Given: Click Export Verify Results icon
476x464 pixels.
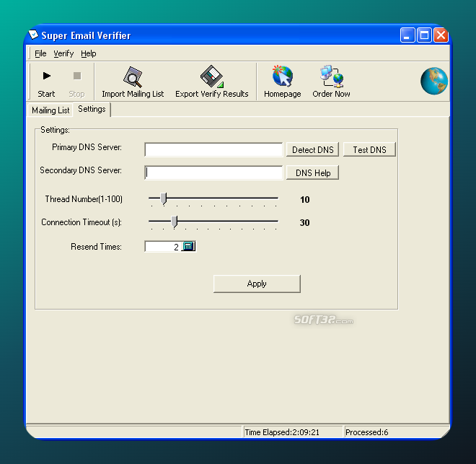Looking at the screenshot, I should pos(211,78).
